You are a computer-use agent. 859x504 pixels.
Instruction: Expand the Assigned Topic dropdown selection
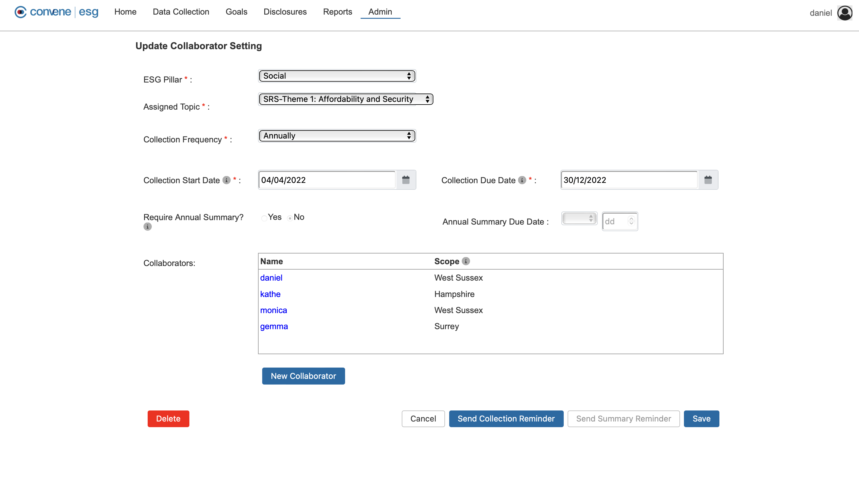pos(345,99)
